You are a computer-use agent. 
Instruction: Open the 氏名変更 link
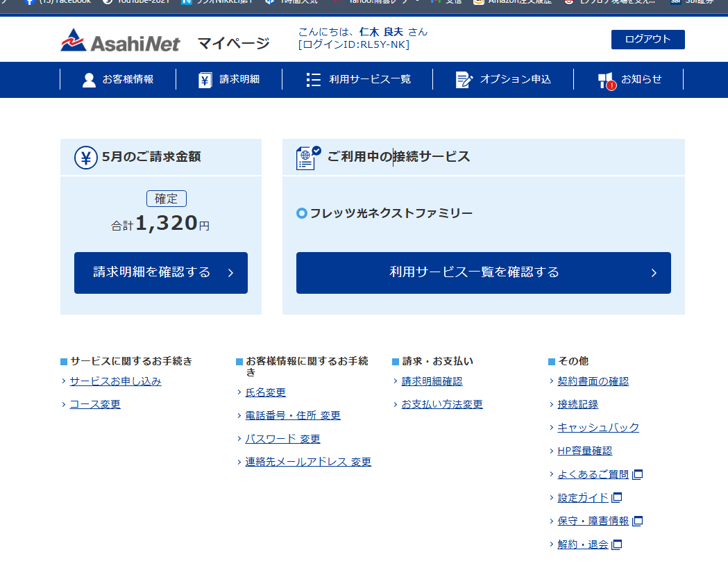coord(266,392)
